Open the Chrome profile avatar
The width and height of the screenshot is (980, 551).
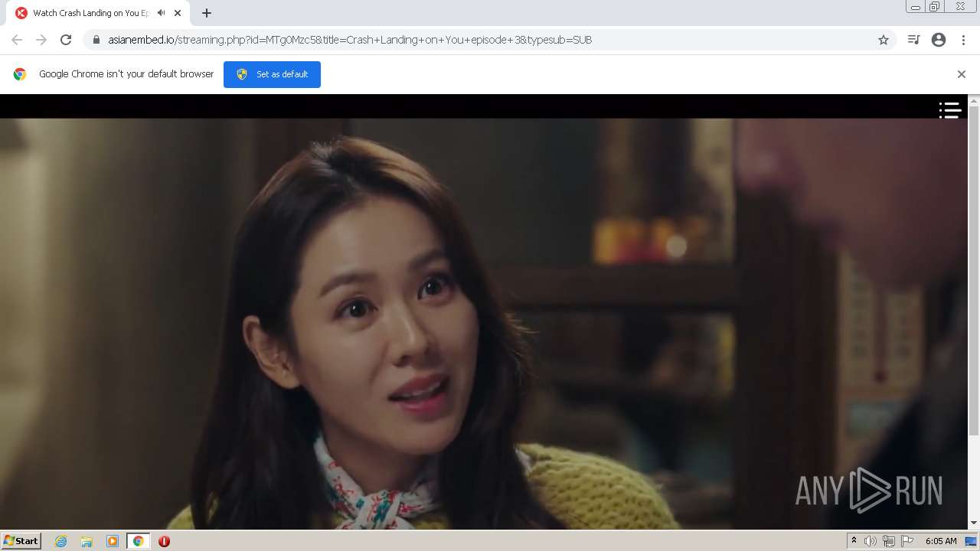(x=939, y=40)
